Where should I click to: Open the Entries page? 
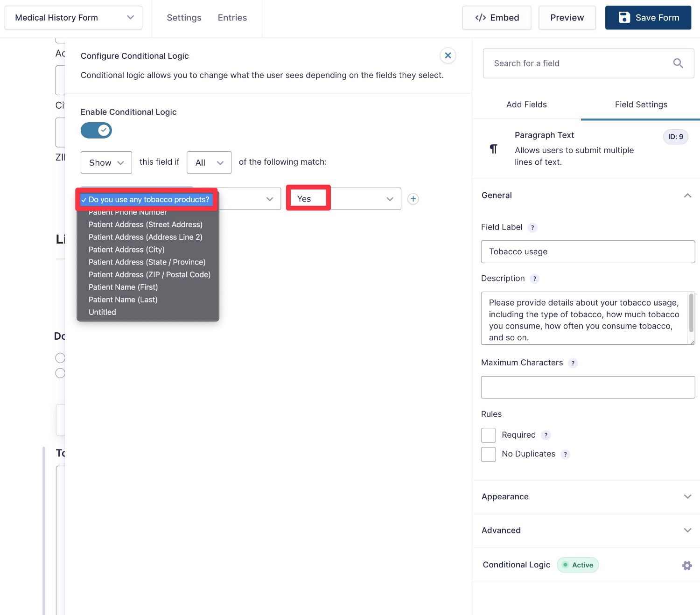point(232,18)
